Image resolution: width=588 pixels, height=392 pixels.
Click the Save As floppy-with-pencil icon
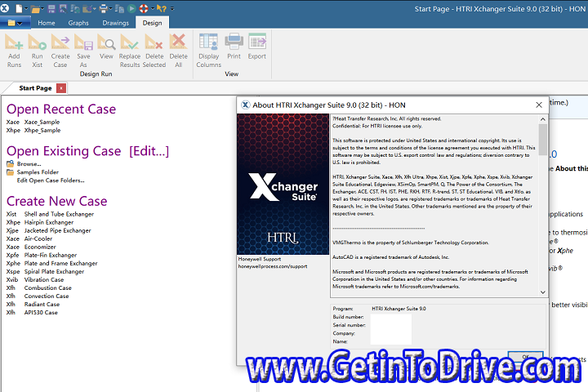tap(63, 9)
